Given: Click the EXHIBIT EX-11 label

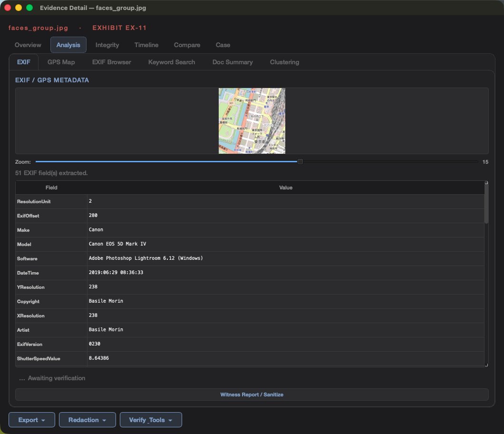Looking at the screenshot, I should click(x=119, y=28).
